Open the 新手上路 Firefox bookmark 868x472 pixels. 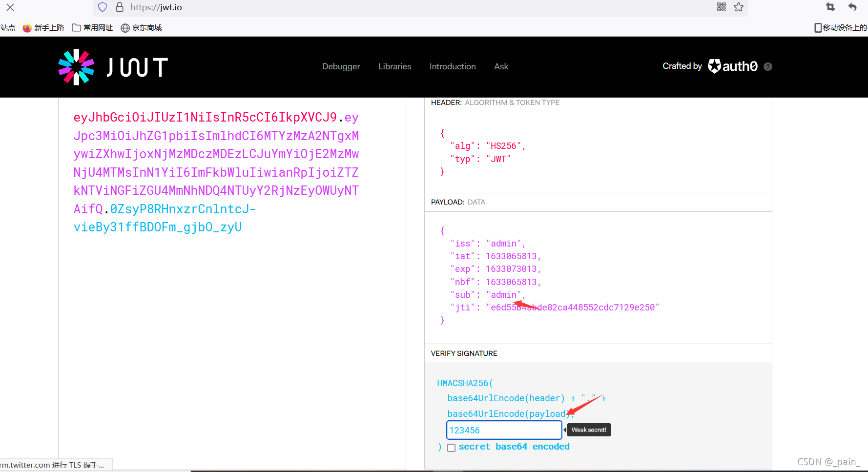click(x=43, y=28)
